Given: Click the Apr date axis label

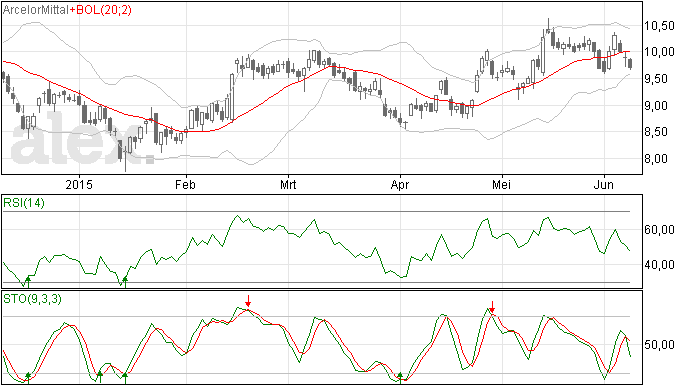Looking at the screenshot, I should [400, 184].
